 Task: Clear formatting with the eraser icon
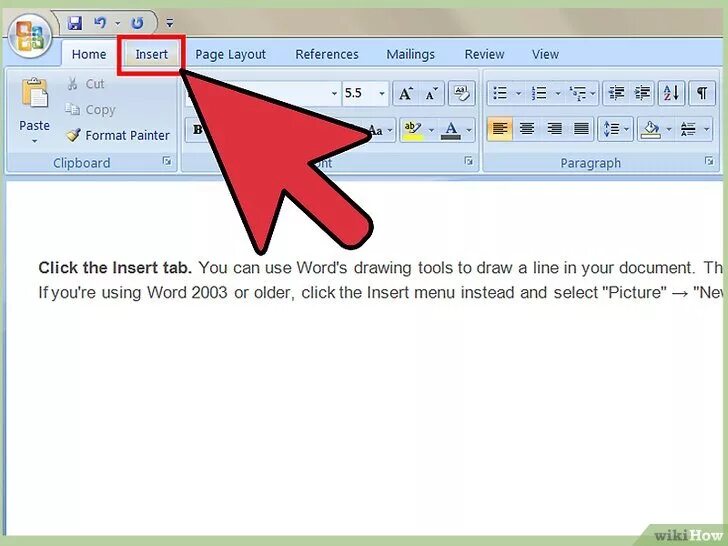[461, 94]
